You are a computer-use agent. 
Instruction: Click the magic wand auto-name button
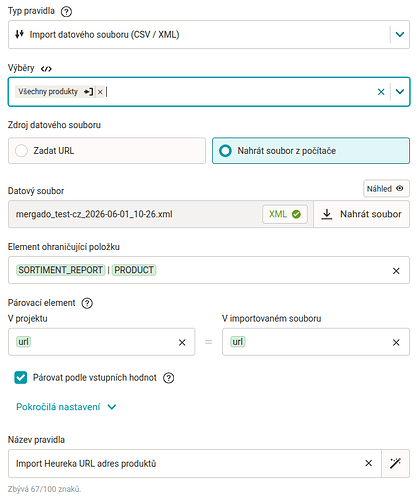(395, 463)
